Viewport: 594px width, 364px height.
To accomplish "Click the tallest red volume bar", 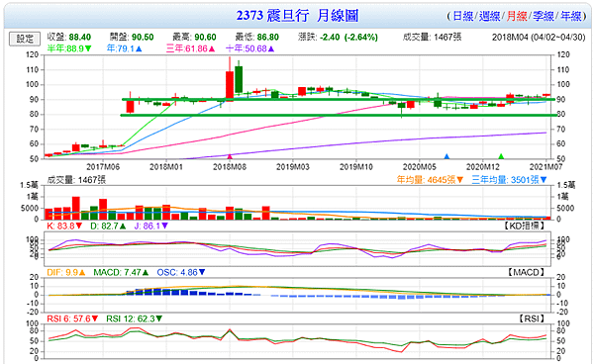I will point(76,208).
